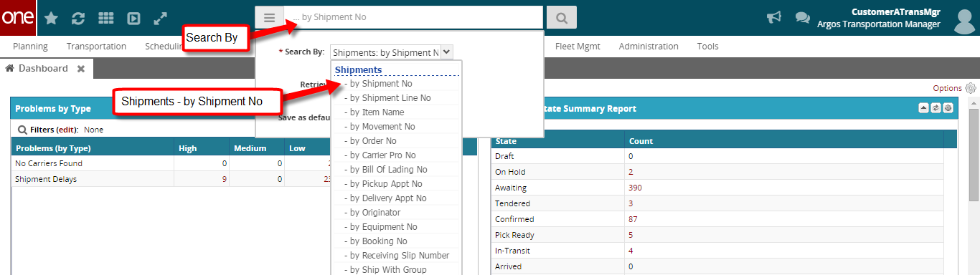Image resolution: width=980 pixels, height=275 pixels.
Task: Open the apps grid icon
Action: pos(105,19)
